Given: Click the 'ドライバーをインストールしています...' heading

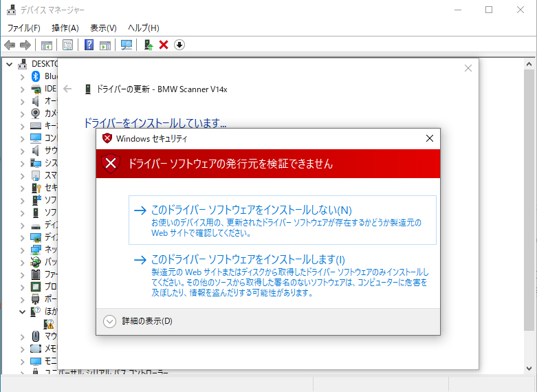Looking at the screenshot, I should 155,122.
